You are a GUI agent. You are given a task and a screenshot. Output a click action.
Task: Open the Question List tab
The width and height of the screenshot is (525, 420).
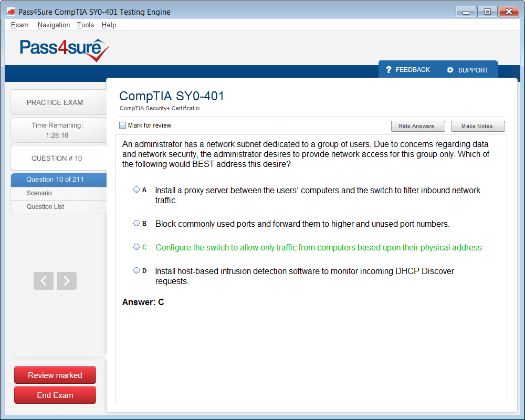click(59, 207)
